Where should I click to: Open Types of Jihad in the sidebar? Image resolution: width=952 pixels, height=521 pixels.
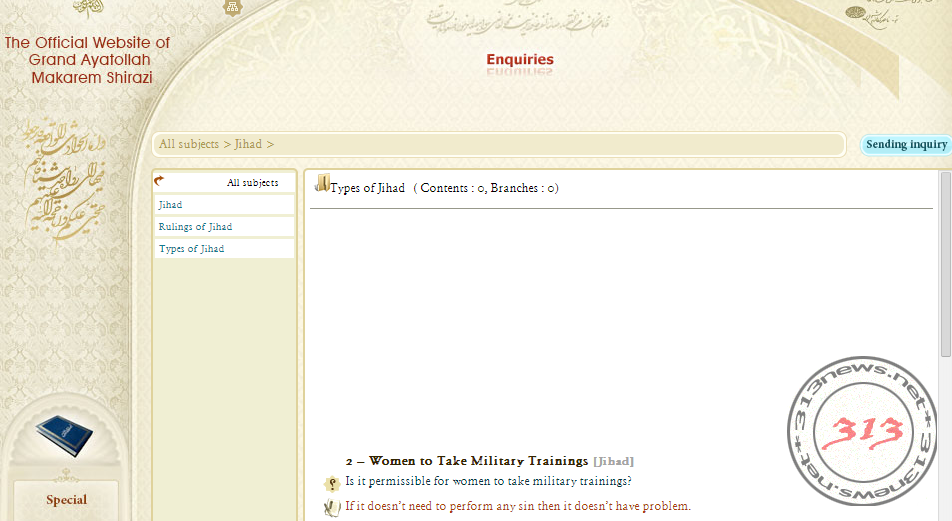(x=224, y=248)
